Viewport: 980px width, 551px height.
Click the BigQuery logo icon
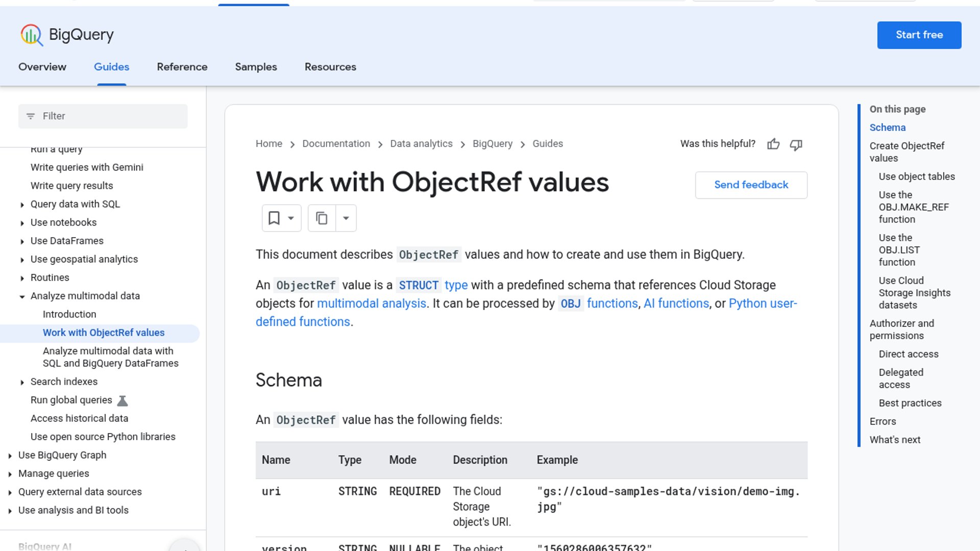coord(32,35)
